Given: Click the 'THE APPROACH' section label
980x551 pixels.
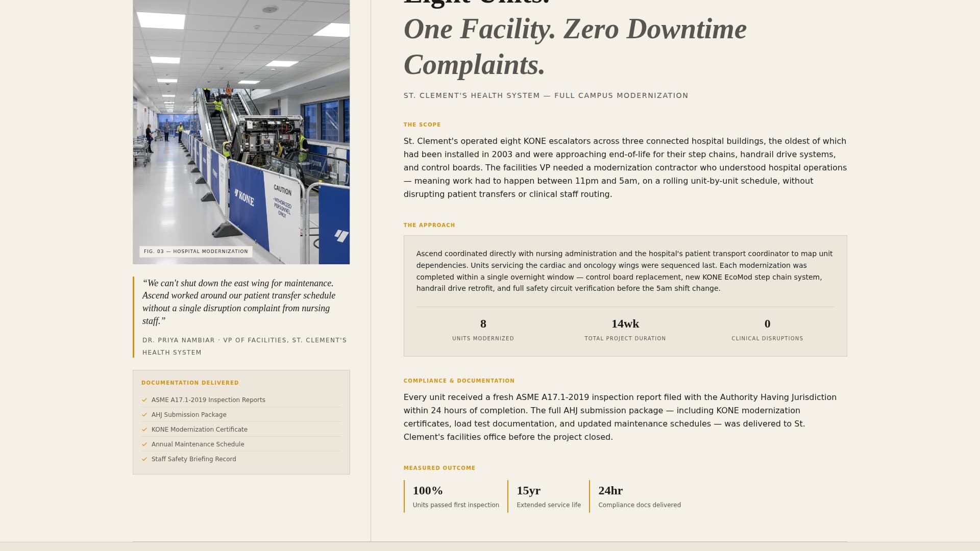Looking at the screenshot, I should [x=429, y=225].
